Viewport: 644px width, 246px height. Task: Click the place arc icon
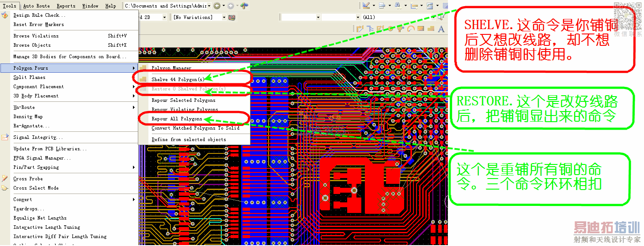click(411, 29)
